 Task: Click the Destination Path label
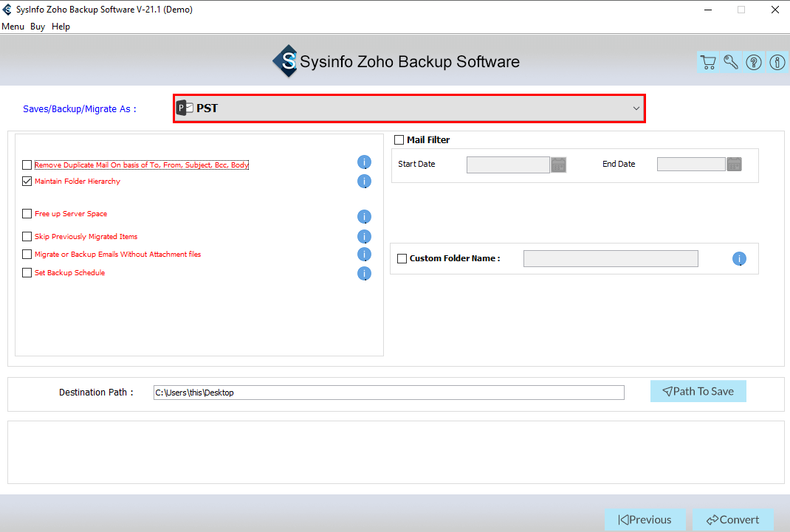96,392
